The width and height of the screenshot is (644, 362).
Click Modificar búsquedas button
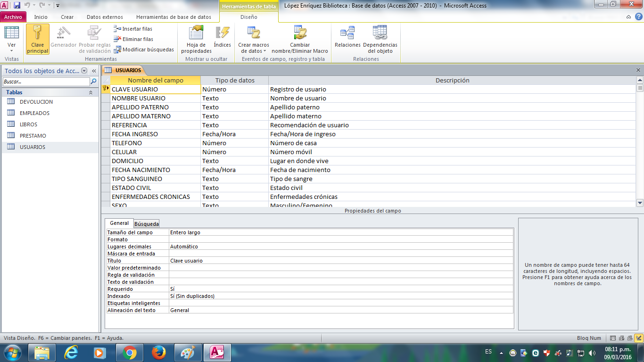pyautogui.click(x=144, y=49)
